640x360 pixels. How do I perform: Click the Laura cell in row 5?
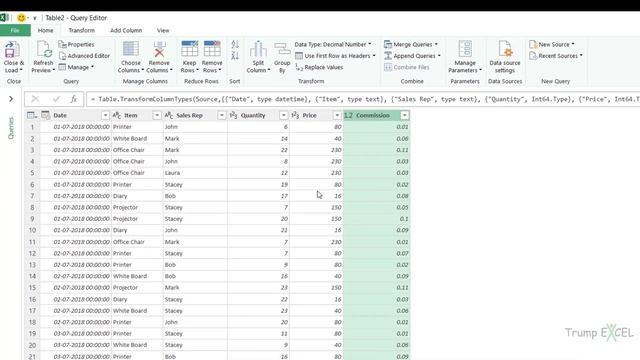(195, 173)
